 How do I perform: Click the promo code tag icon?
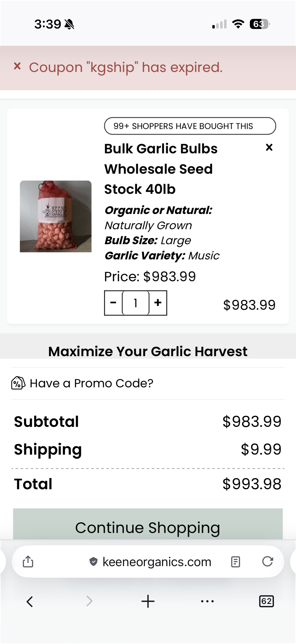18,383
